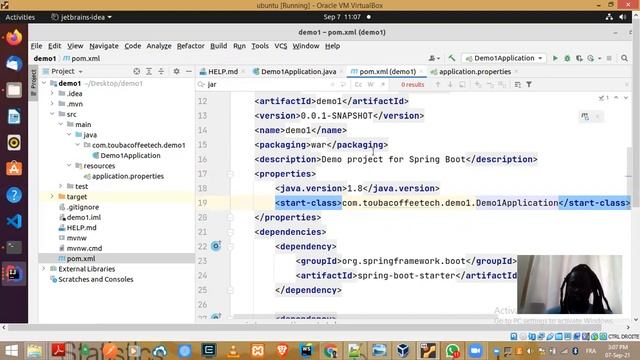Screen dimensions: 640x360
Task: Switch to the HELP.md tab
Action: (222, 72)
